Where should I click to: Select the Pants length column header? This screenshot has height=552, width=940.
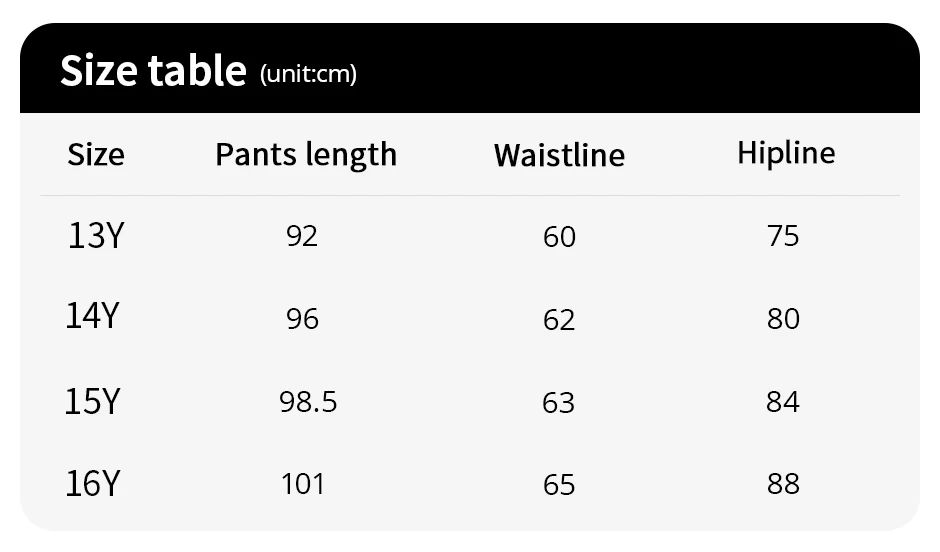[x=306, y=155]
